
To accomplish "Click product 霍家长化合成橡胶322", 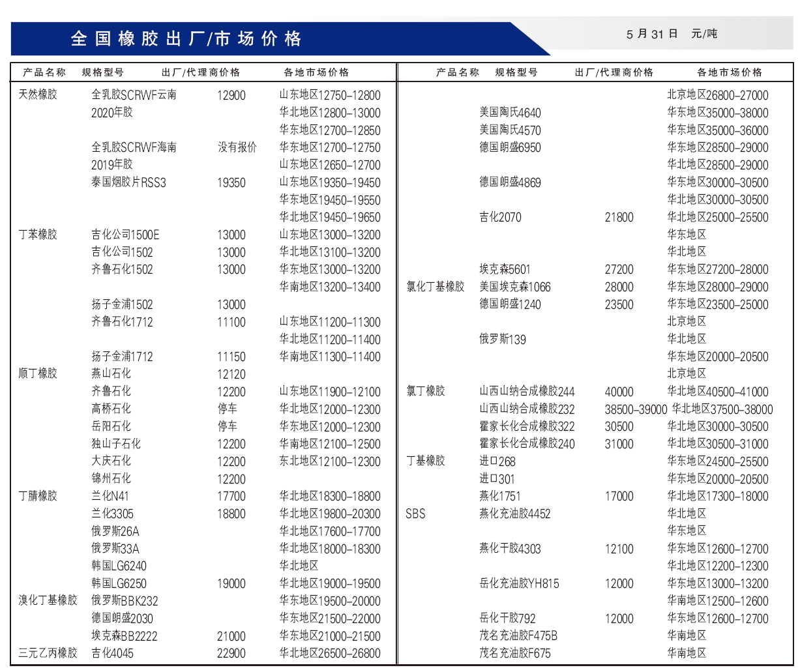I will (x=527, y=426).
